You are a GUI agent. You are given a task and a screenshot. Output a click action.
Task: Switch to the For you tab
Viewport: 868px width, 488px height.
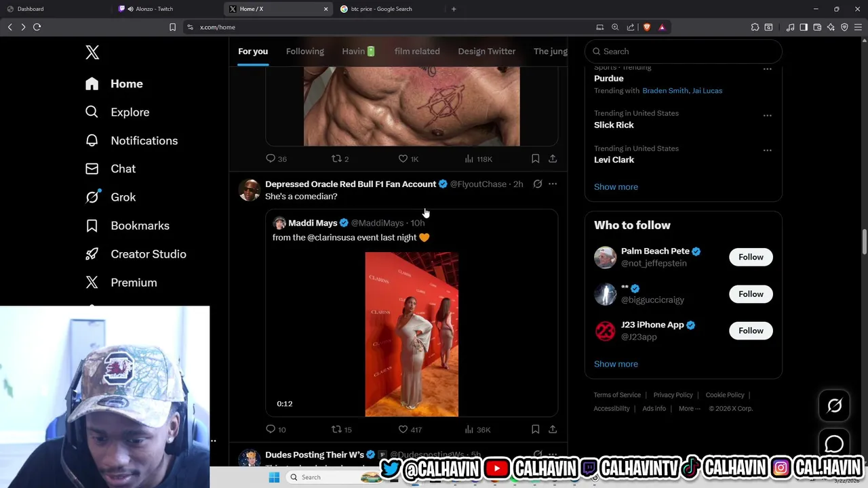pos(253,52)
